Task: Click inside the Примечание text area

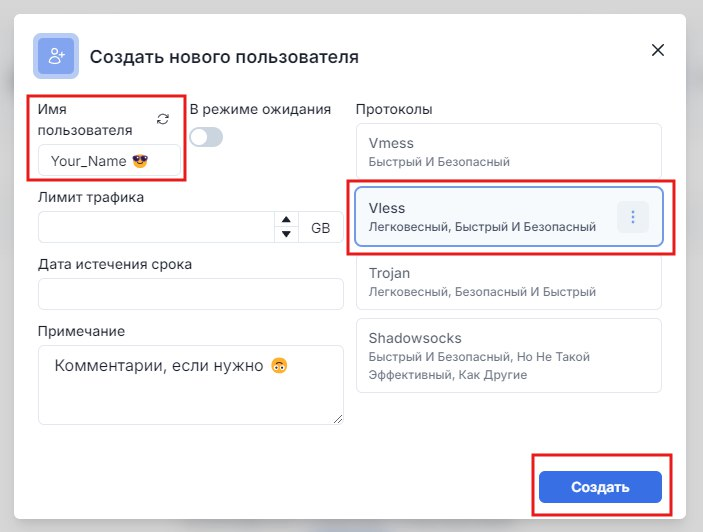Action: [191, 385]
